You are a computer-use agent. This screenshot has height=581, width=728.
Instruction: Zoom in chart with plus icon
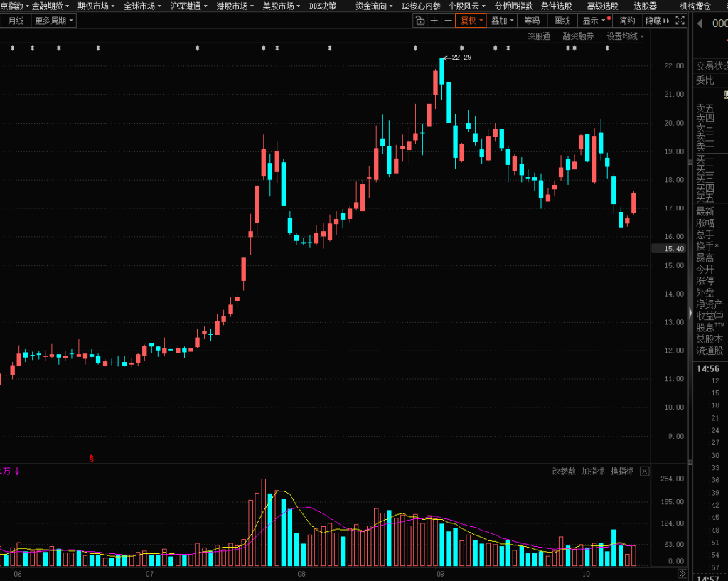click(434, 21)
